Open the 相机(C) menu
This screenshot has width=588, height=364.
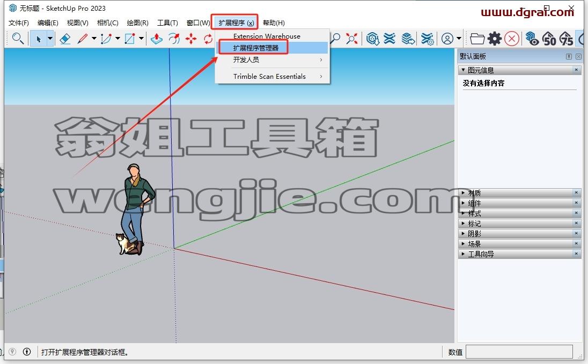click(108, 23)
